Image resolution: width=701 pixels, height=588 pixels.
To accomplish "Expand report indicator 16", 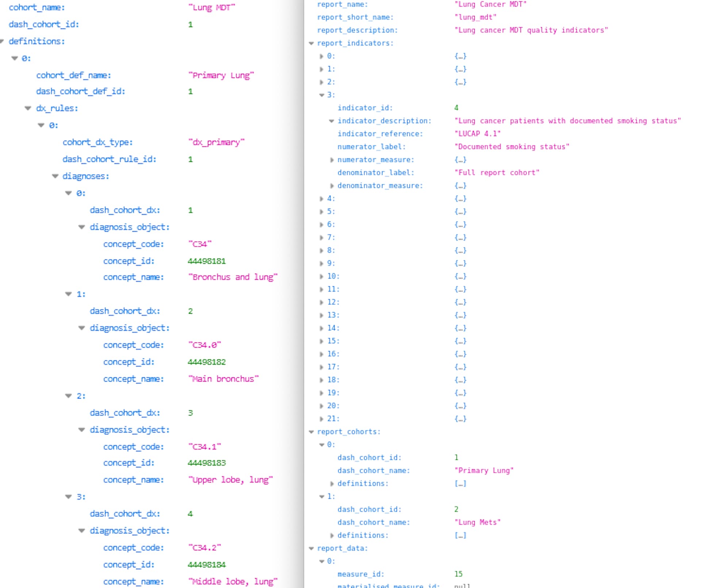I will tap(321, 354).
